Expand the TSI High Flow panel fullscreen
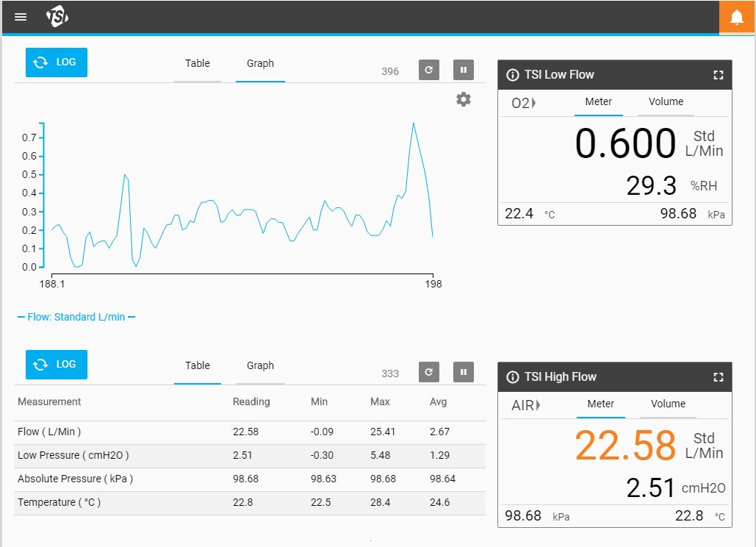The width and height of the screenshot is (756, 547). pyautogui.click(x=718, y=377)
